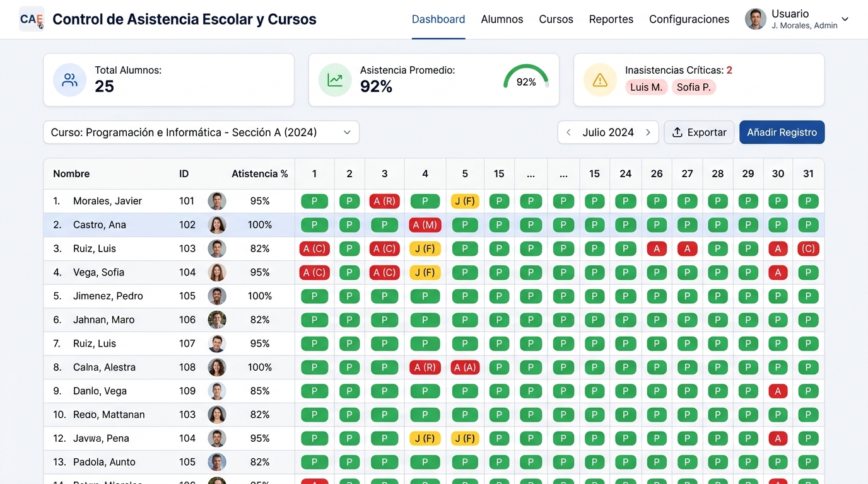Click the Julio 2024 month label
The width and height of the screenshot is (868, 484).
pyautogui.click(x=608, y=132)
